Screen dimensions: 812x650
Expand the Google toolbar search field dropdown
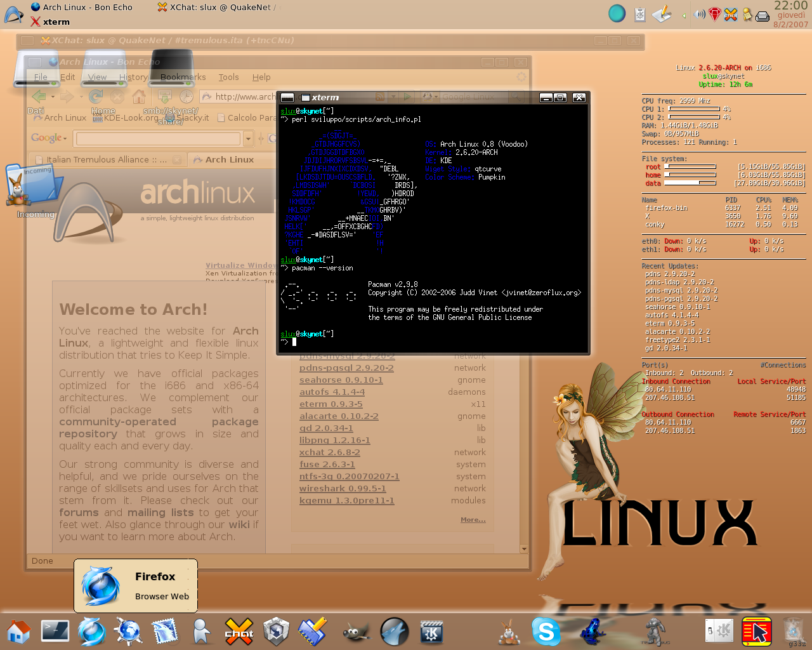click(248, 138)
